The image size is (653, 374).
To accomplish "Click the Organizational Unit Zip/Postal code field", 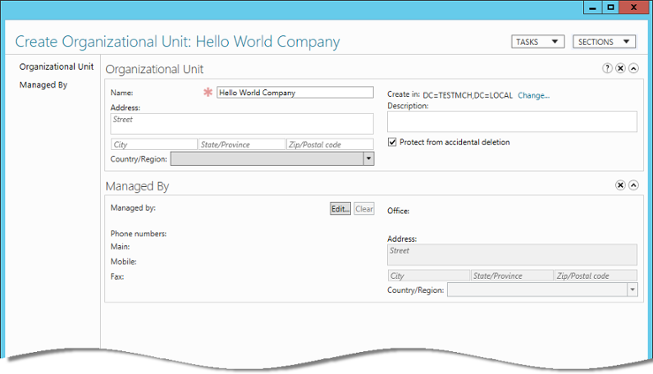I will (330, 145).
